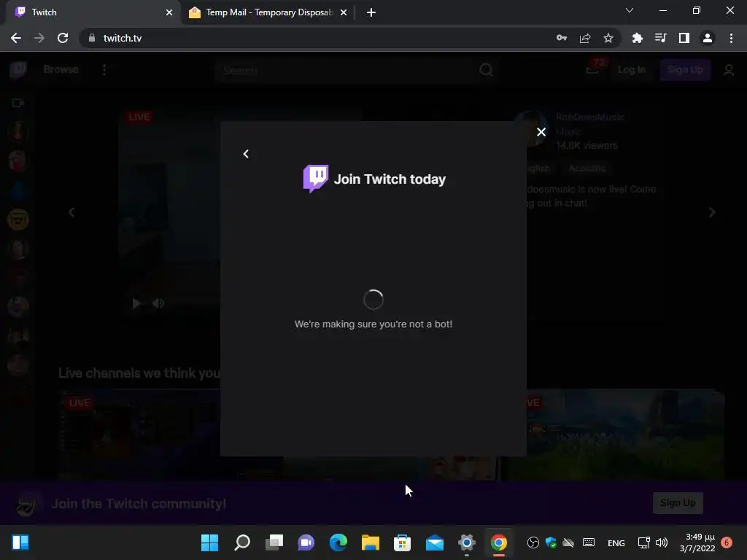Click the lock icon in the address bar
This screenshot has width=747, height=560.
pos(92,38)
